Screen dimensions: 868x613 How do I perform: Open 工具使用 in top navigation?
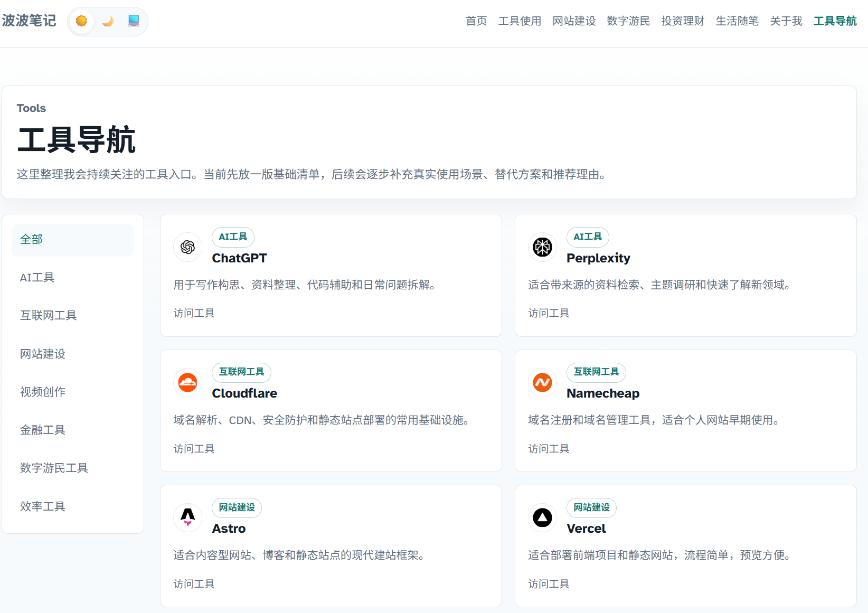tap(520, 21)
